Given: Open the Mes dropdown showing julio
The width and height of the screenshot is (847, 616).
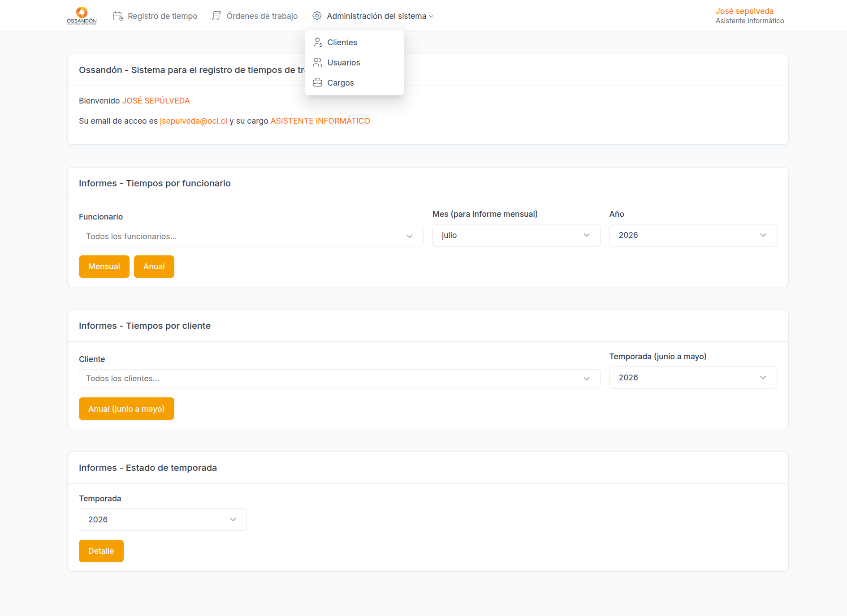Looking at the screenshot, I should pyautogui.click(x=516, y=235).
